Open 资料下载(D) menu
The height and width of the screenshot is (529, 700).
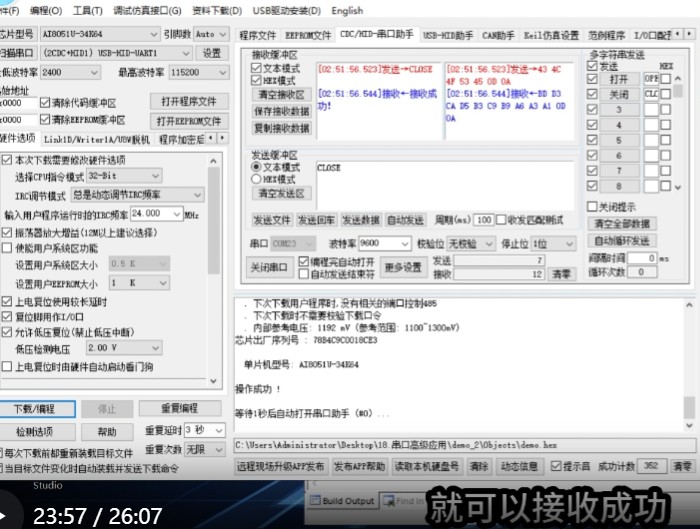217,10
